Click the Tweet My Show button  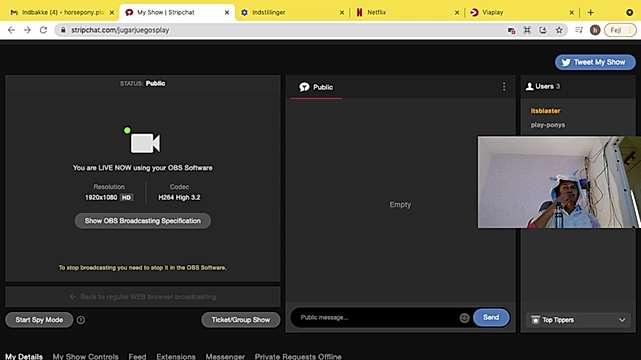595,62
